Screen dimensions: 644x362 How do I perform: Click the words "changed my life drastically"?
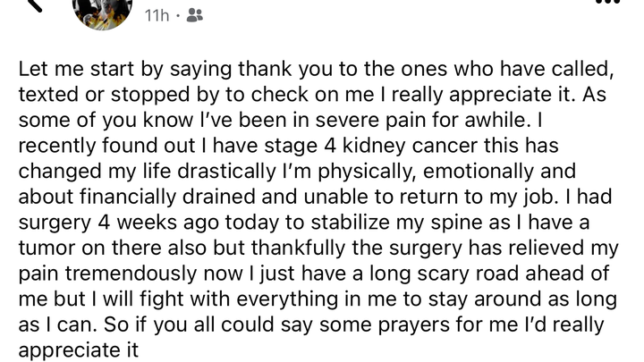click(147, 171)
